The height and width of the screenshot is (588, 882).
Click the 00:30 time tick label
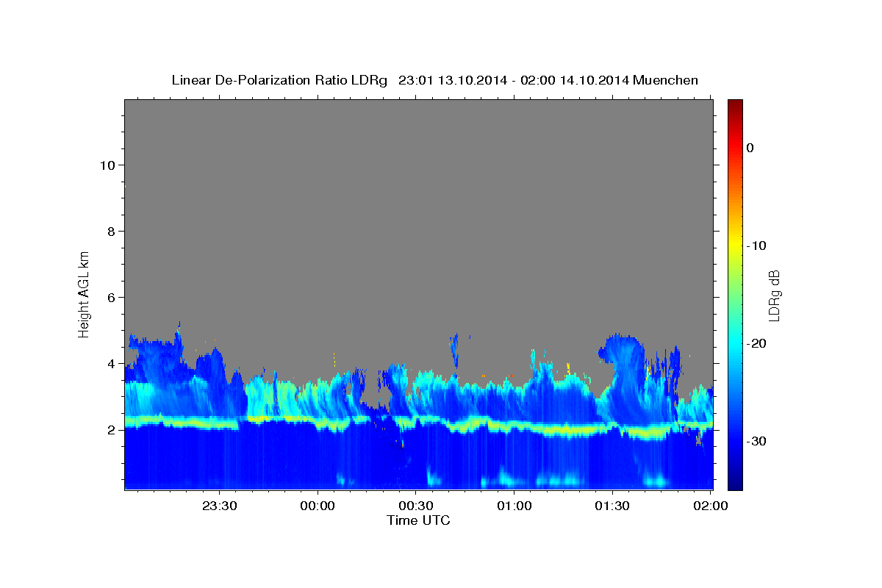[416, 506]
